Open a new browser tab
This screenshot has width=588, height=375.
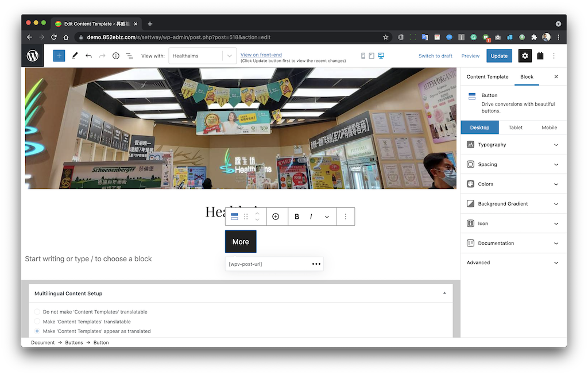pyautogui.click(x=150, y=24)
